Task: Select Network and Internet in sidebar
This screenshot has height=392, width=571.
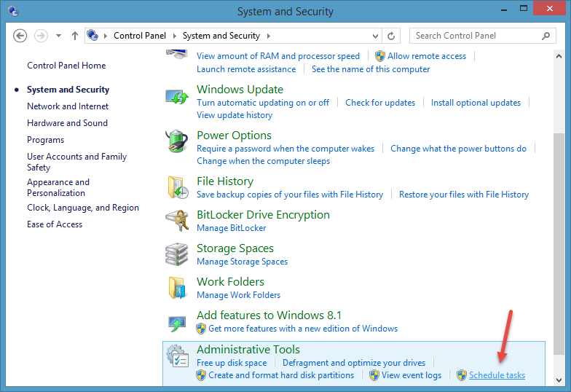Action: click(x=68, y=106)
